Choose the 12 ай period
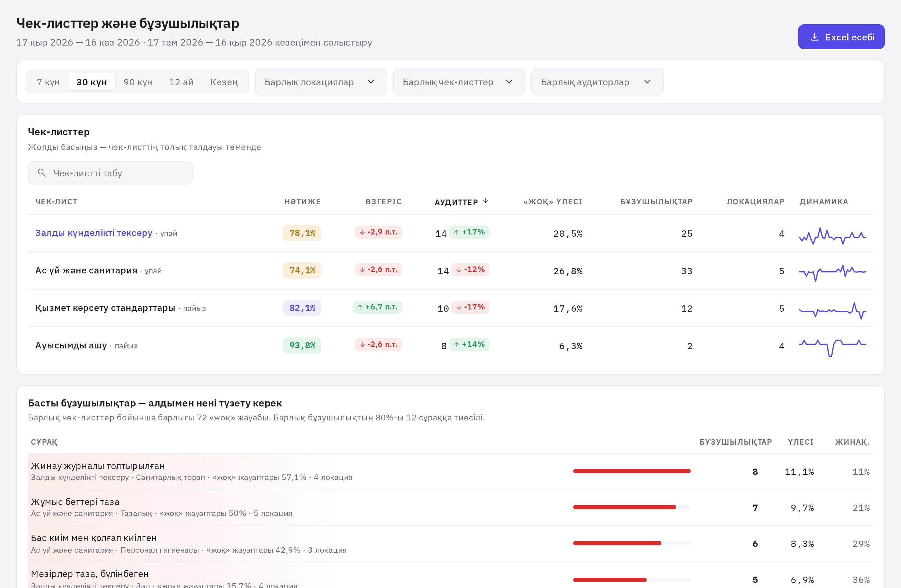 [181, 82]
